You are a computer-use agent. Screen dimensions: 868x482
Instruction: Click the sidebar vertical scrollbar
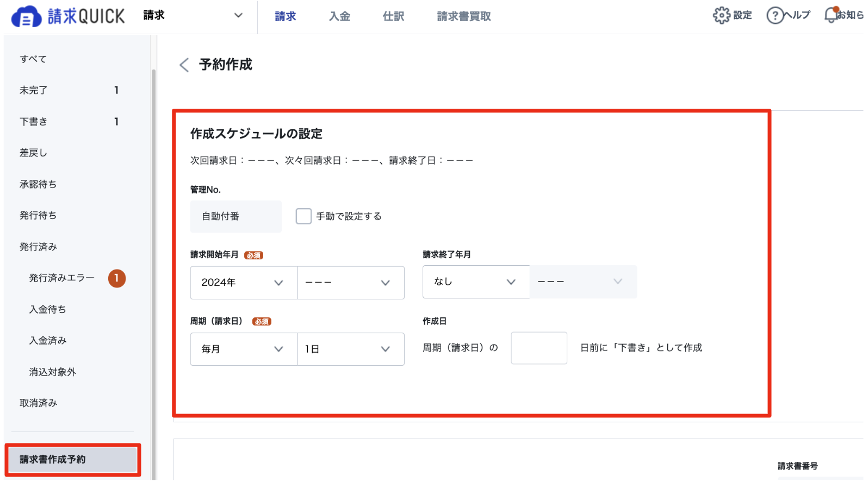tap(153, 272)
